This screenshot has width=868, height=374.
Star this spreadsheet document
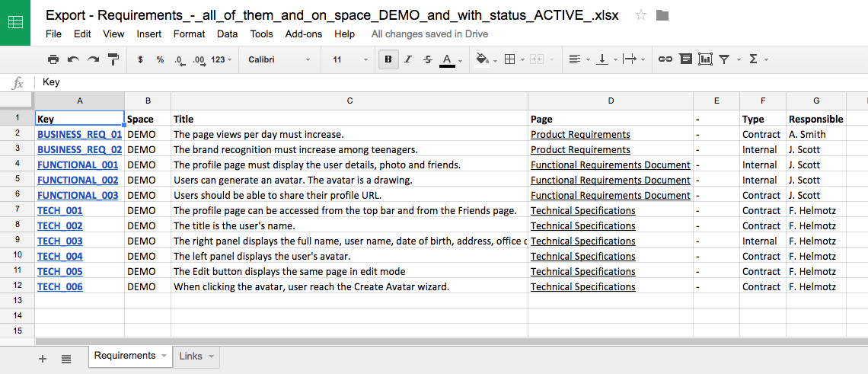pos(641,15)
